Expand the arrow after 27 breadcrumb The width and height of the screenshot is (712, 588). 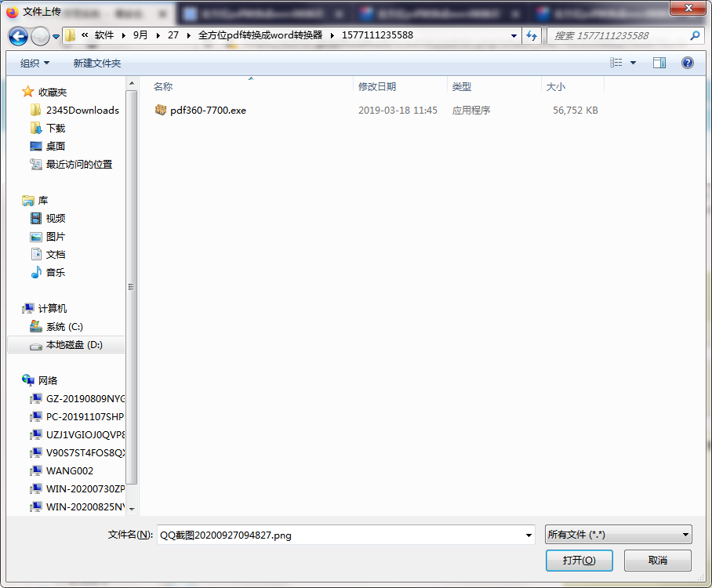click(x=188, y=35)
